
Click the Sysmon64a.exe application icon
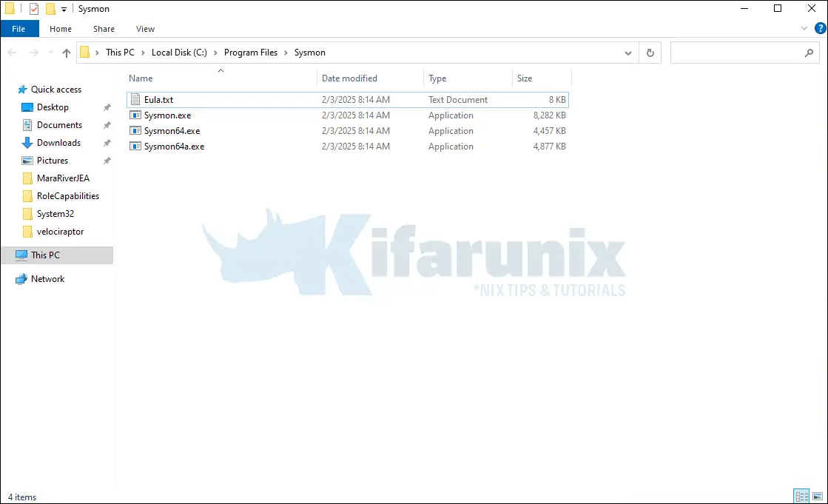click(x=135, y=147)
